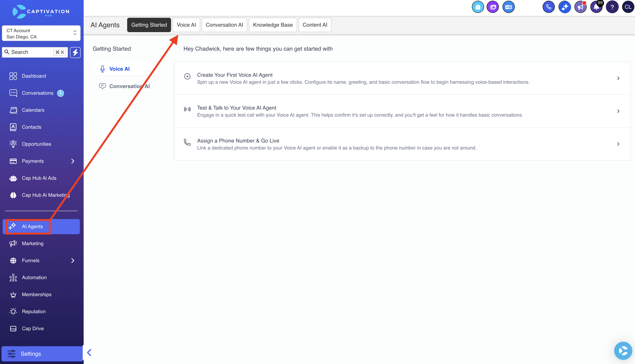The width and height of the screenshot is (635, 364).
Task: Click the broadcast icon beside Test & Talk
Action: 187,109
